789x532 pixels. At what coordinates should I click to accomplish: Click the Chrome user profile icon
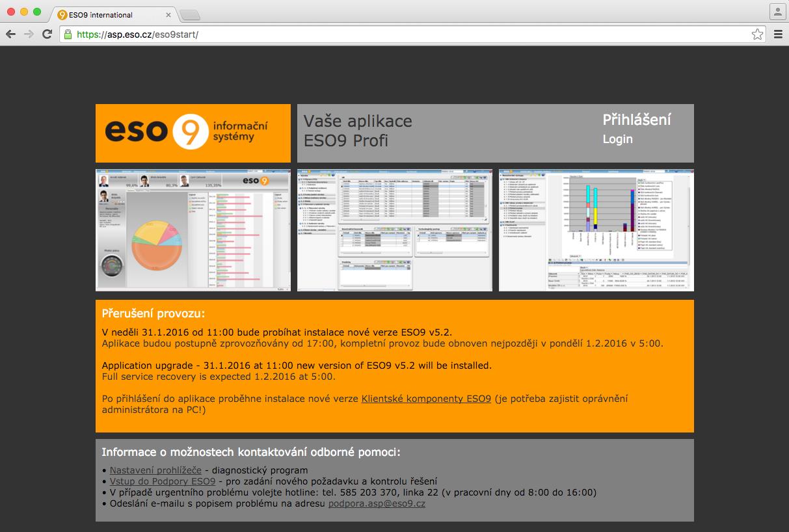pyautogui.click(x=777, y=12)
